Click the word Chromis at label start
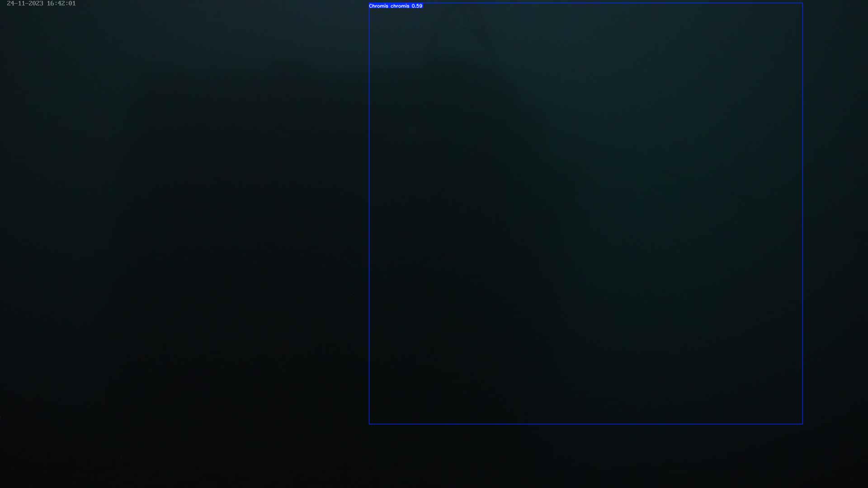868x488 pixels. 378,6
